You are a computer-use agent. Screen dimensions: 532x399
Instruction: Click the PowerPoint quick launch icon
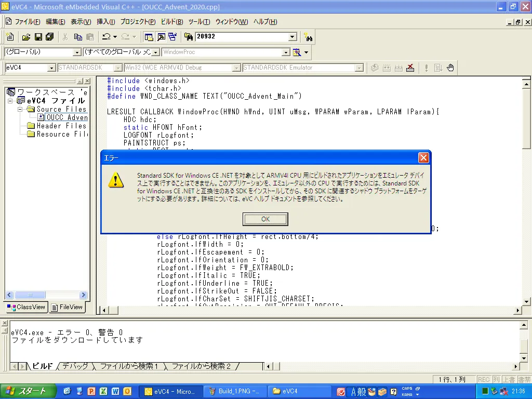91,391
